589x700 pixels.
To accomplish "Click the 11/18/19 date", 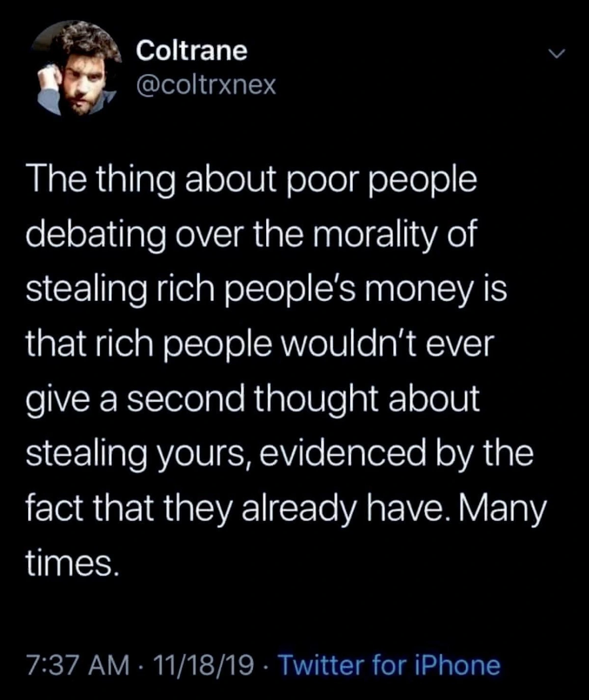I will [x=204, y=666].
